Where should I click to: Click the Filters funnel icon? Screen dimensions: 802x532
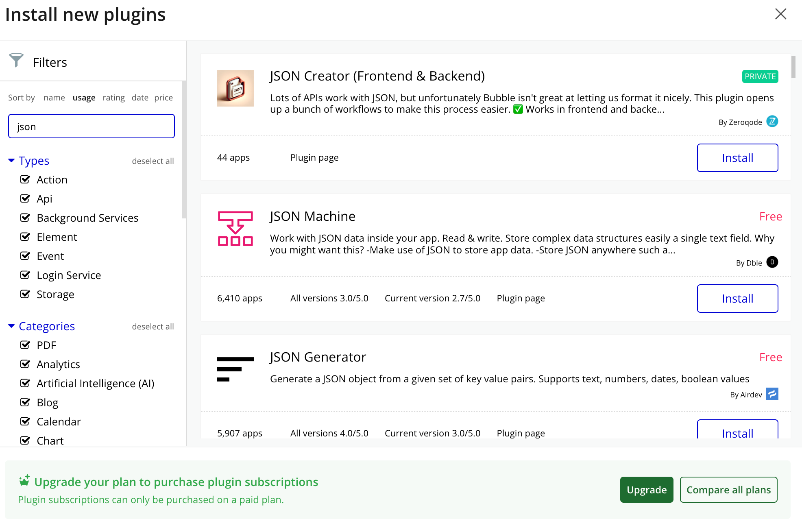(16, 61)
